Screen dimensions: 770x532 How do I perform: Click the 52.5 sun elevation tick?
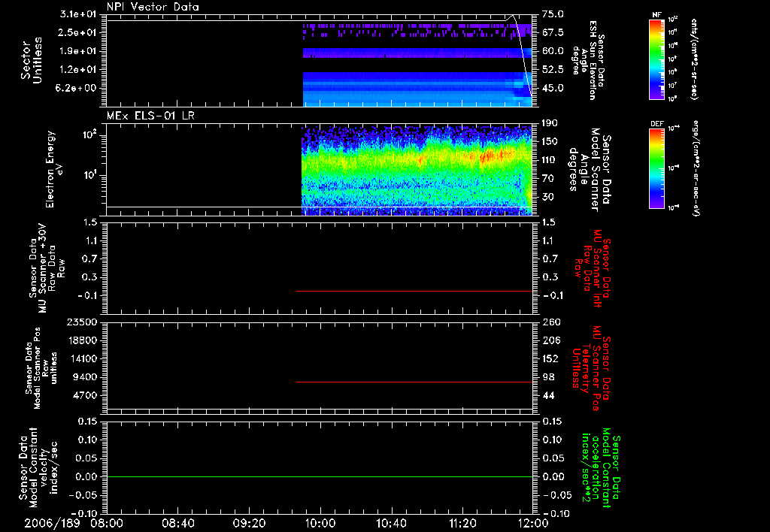(x=553, y=70)
